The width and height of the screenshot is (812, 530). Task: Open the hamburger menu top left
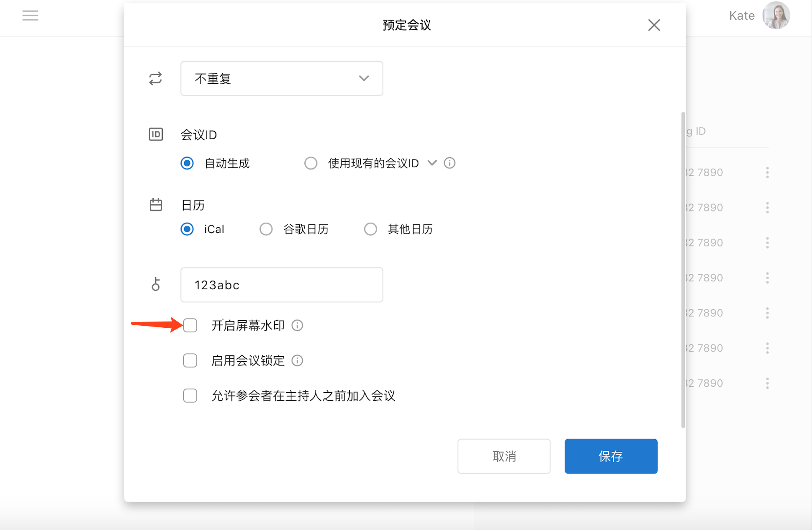point(30,15)
